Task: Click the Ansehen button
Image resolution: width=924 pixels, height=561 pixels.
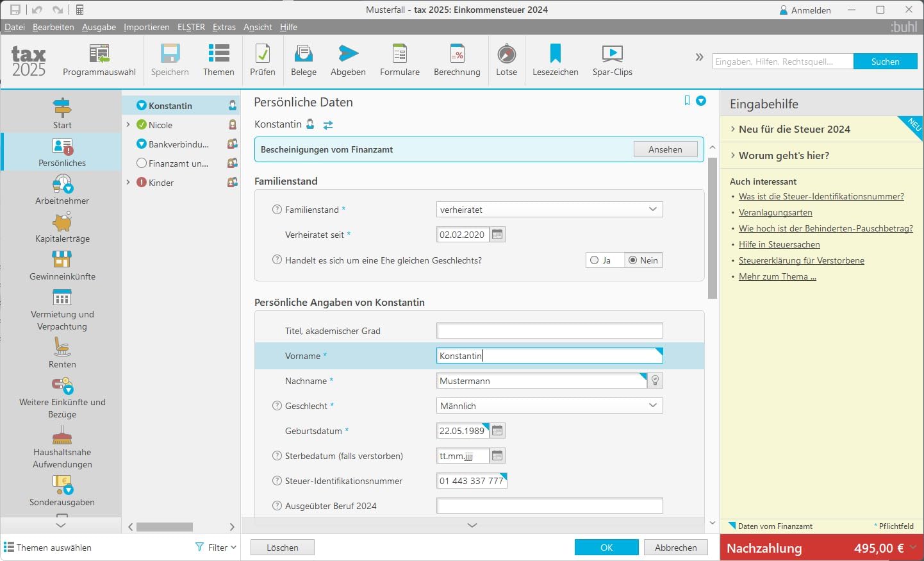Action: [665, 149]
